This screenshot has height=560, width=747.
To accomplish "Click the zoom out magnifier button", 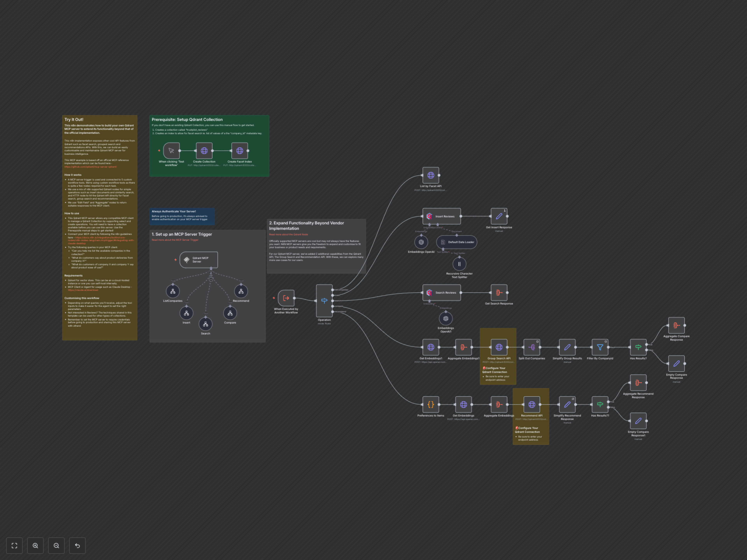I will [x=56, y=545].
